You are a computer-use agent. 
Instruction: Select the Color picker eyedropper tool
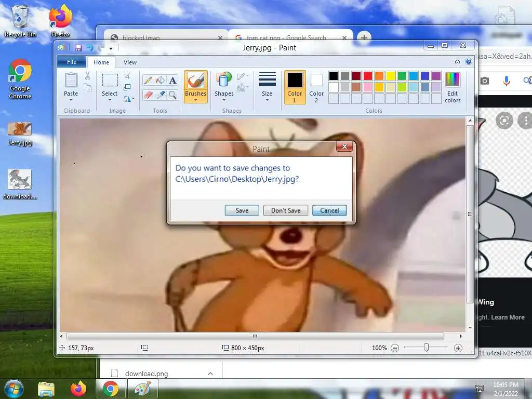click(161, 95)
